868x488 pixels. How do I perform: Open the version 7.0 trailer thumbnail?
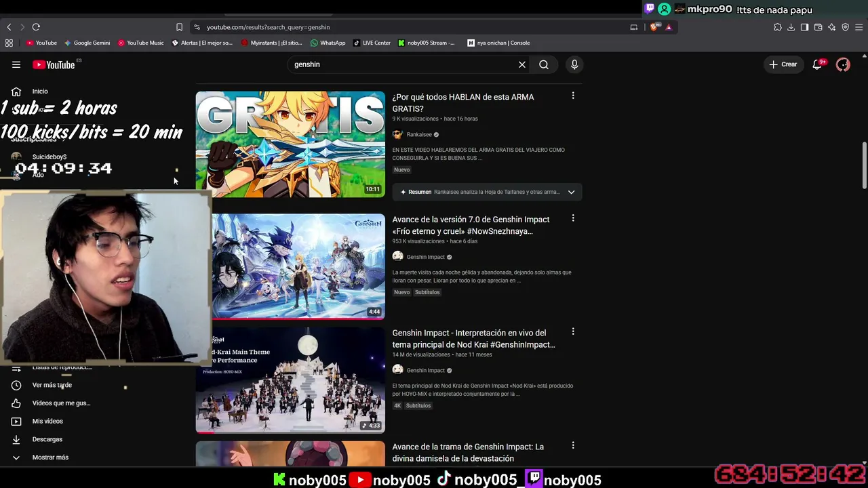(298, 266)
